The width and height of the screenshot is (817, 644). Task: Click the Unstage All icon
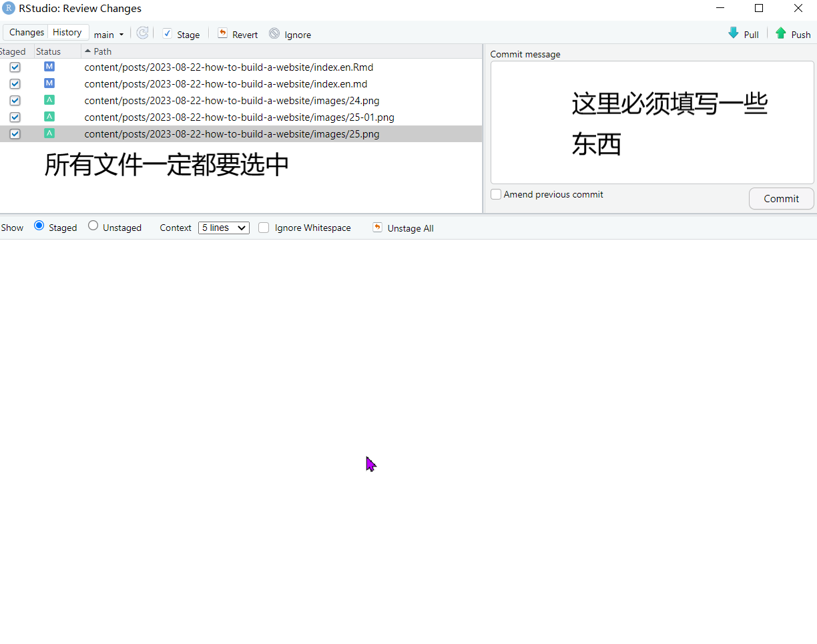tap(377, 228)
